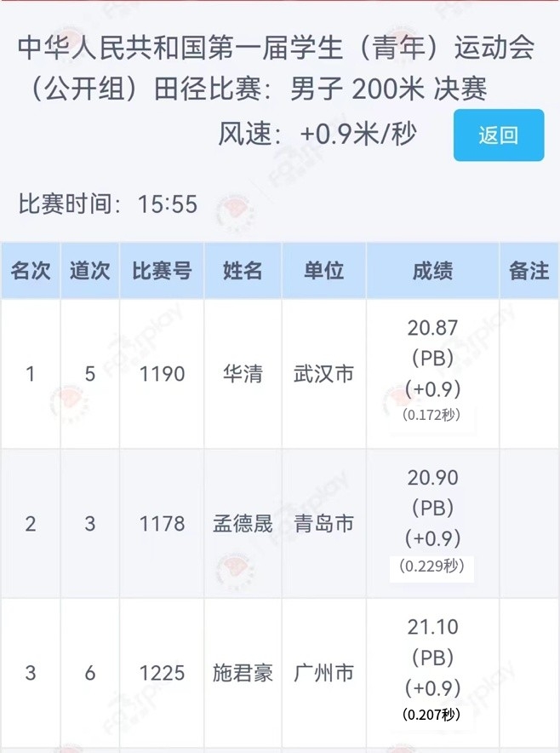Screen dimensions: 560x753
Task: Select the 名次 column header
Action: (31, 270)
